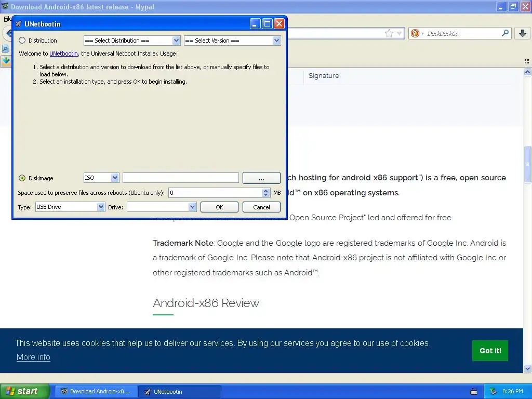Increase persistent space with the up arrow
The height and width of the screenshot is (399, 532).
click(265, 190)
